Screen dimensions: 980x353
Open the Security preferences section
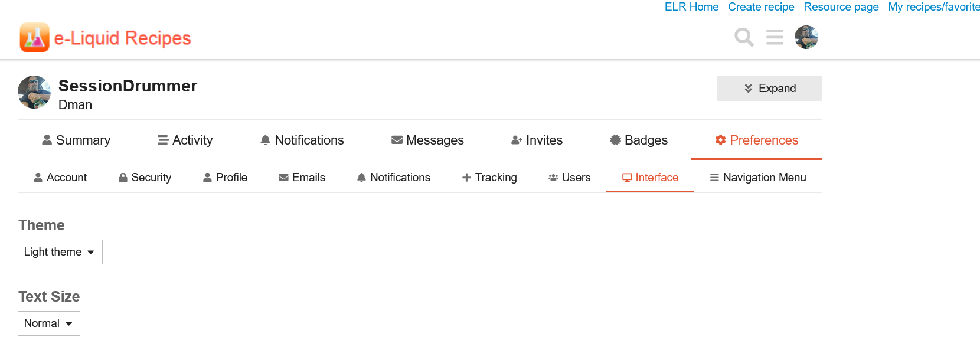[x=145, y=178]
